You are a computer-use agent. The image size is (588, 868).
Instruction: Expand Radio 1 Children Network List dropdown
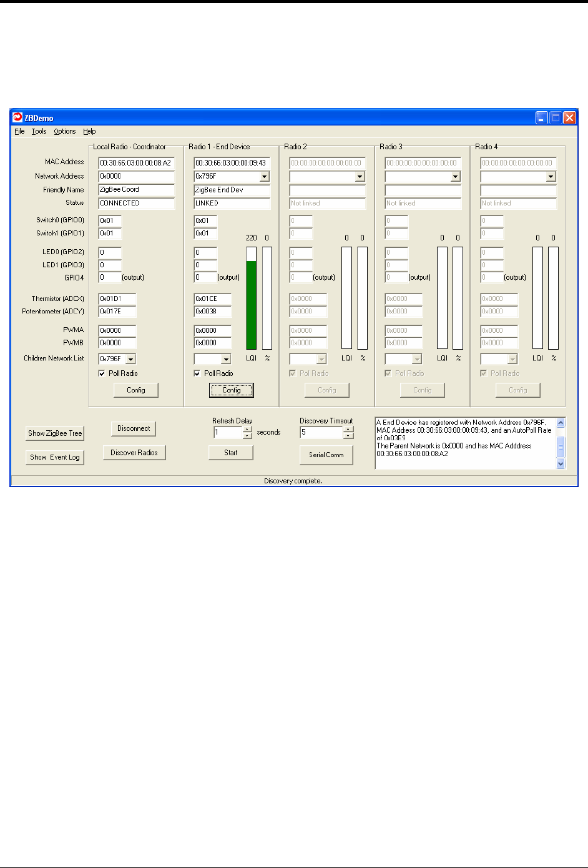pyautogui.click(x=226, y=359)
